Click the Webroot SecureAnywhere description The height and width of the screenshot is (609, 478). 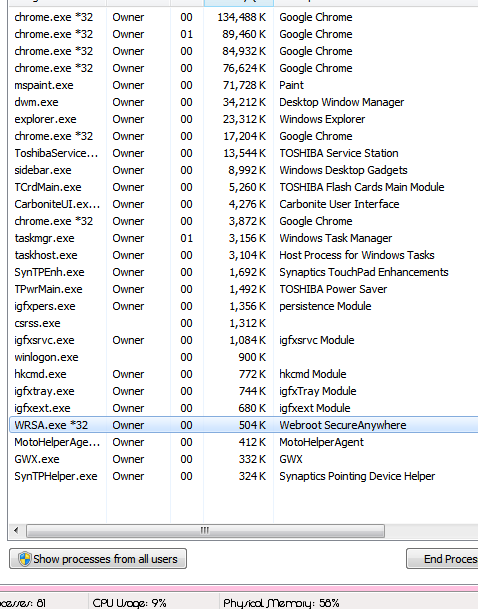(343, 425)
